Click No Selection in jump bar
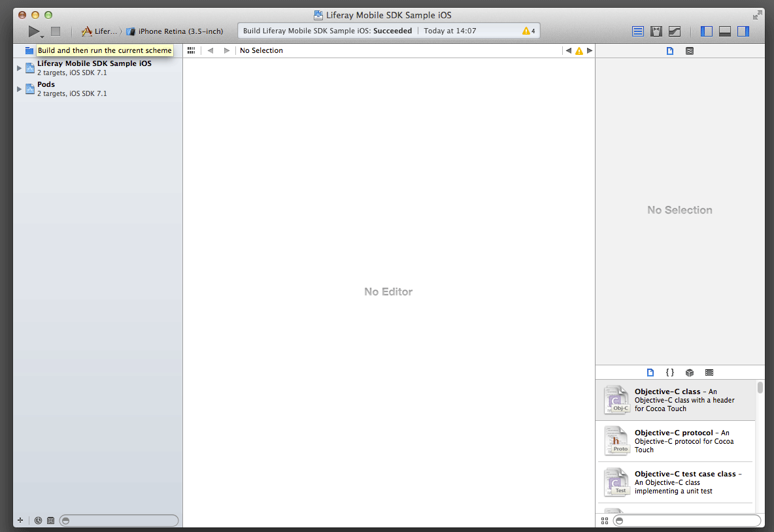Viewport: 774px width, 532px height. coord(261,50)
